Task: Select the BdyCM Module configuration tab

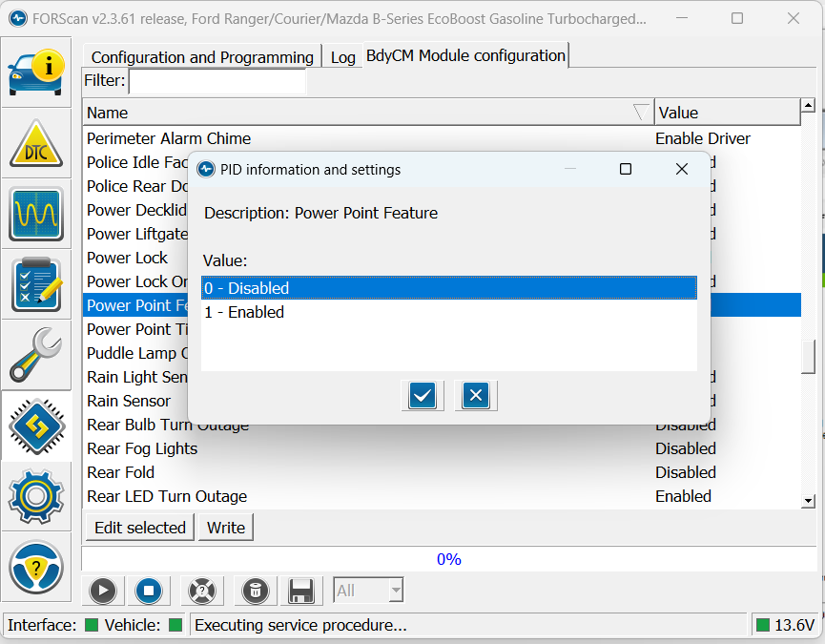Action: click(465, 55)
